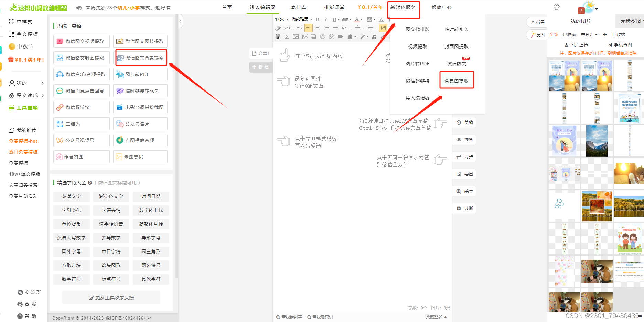Click the insert video camera icon
The width and height of the screenshot is (644, 322).
pyautogui.click(x=341, y=36)
